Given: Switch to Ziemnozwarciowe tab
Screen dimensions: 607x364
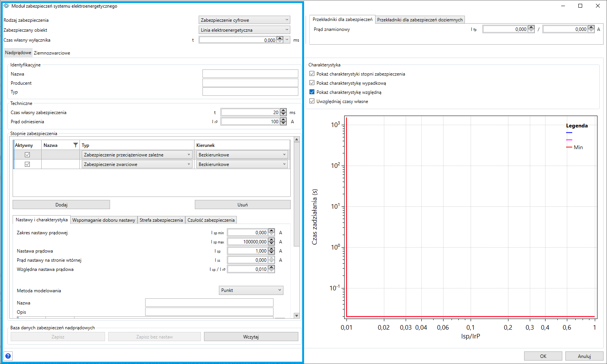Looking at the screenshot, I should (x=52, y=53).
